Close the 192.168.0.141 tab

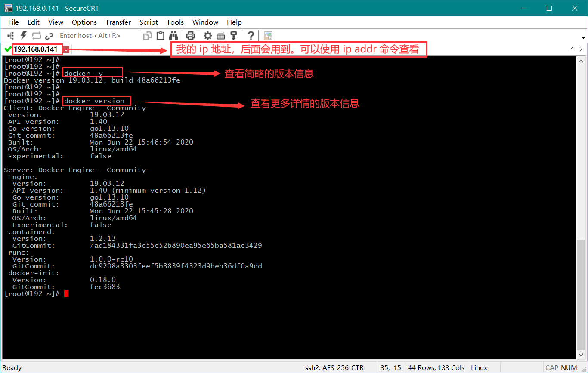click(x=66, y=50)
